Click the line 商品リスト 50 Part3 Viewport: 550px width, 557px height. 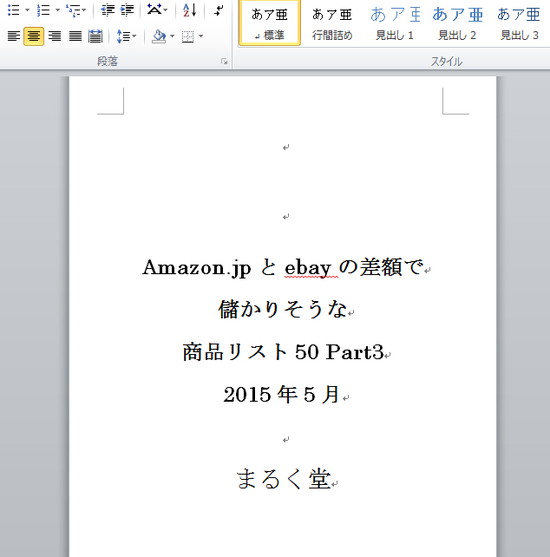point(283,352)
